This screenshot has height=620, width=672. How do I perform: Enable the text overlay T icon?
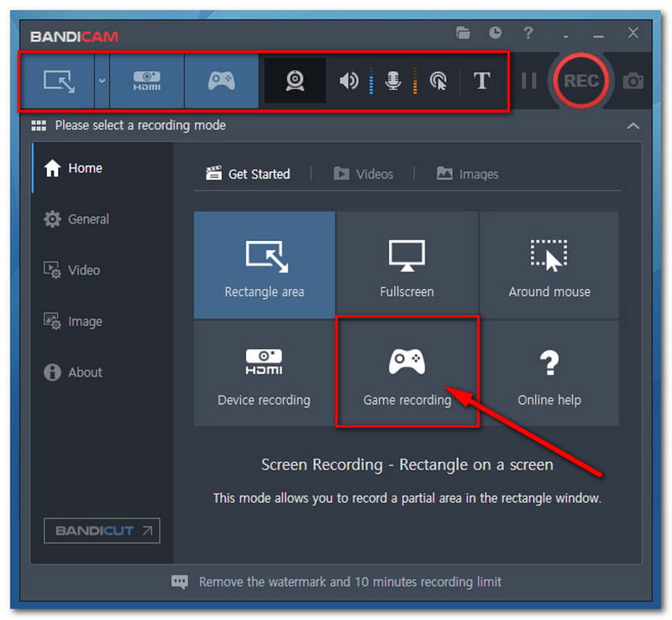tap(481, 81)
